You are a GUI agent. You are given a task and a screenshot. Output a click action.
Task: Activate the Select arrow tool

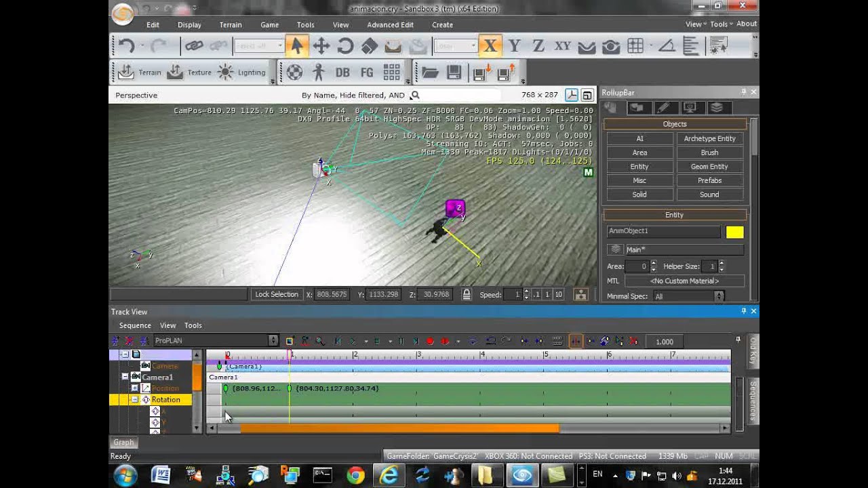296,46
